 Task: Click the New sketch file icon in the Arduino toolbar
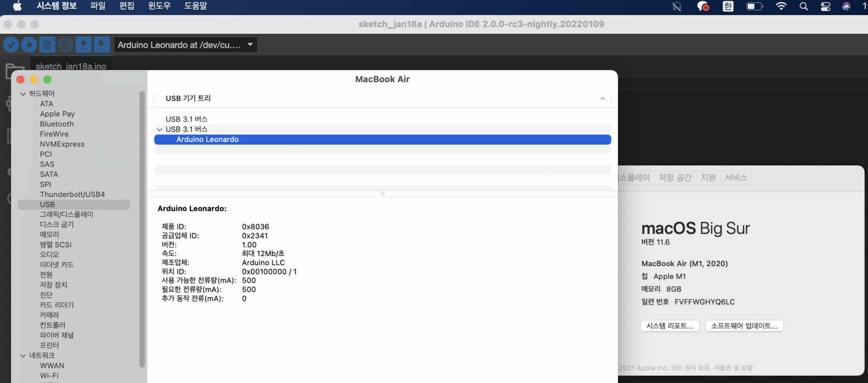[47, 44]
